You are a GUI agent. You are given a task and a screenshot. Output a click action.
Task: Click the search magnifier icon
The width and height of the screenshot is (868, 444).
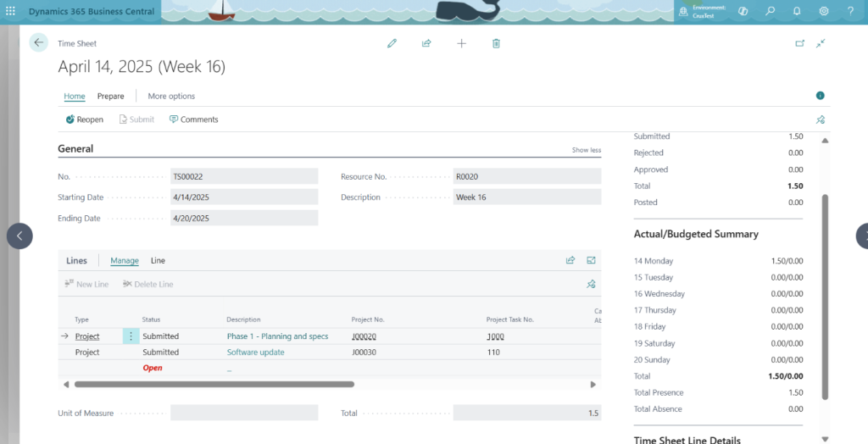(770, 12)
